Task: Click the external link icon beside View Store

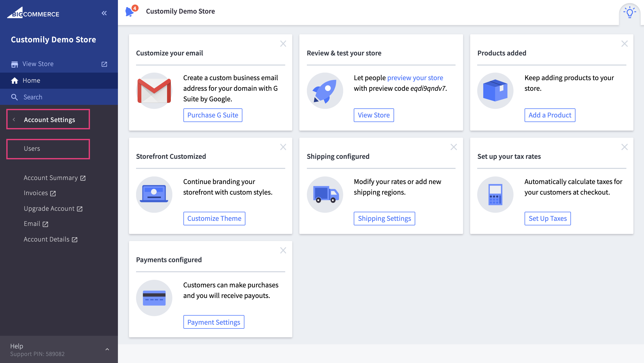Action: pos(104,64)
